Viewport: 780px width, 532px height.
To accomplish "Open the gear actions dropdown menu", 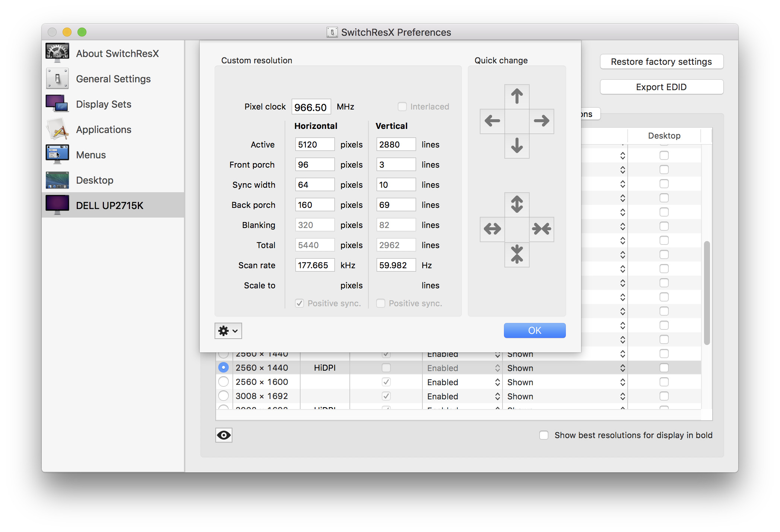I will click(228, 331).
